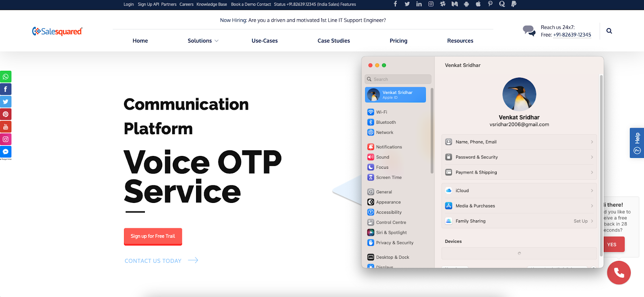
Task: Select Bluetooth in settings sidebar
Action: (386, 122)
